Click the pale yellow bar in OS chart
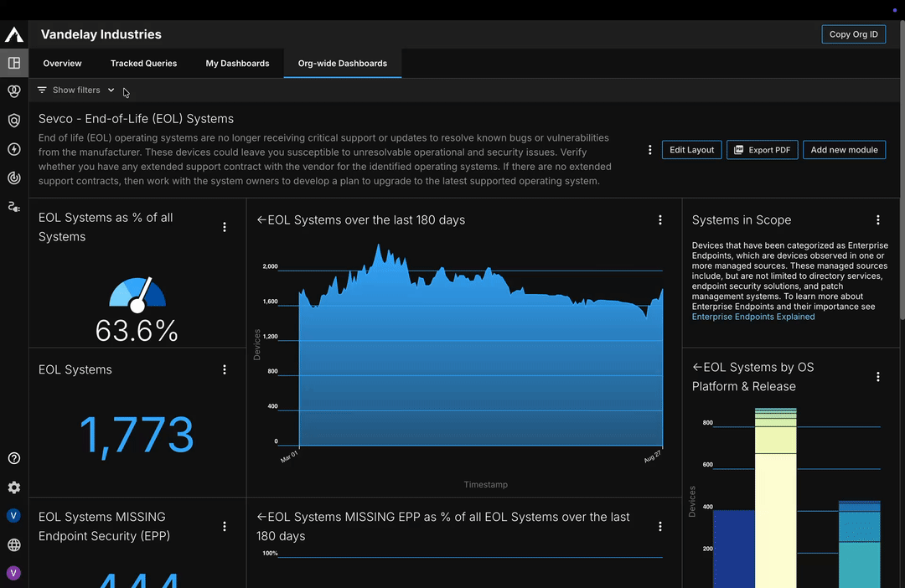 (776, 519)
